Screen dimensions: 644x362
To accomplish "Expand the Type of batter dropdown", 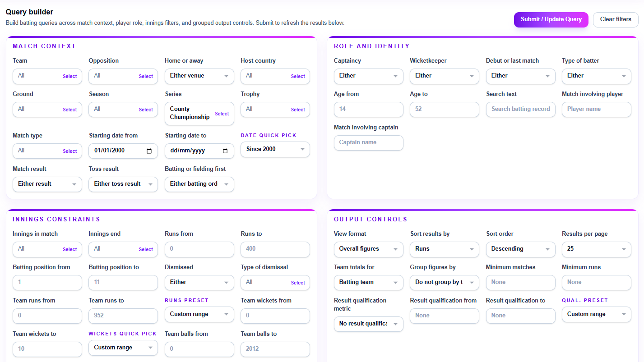I will [x=597, y=76].
